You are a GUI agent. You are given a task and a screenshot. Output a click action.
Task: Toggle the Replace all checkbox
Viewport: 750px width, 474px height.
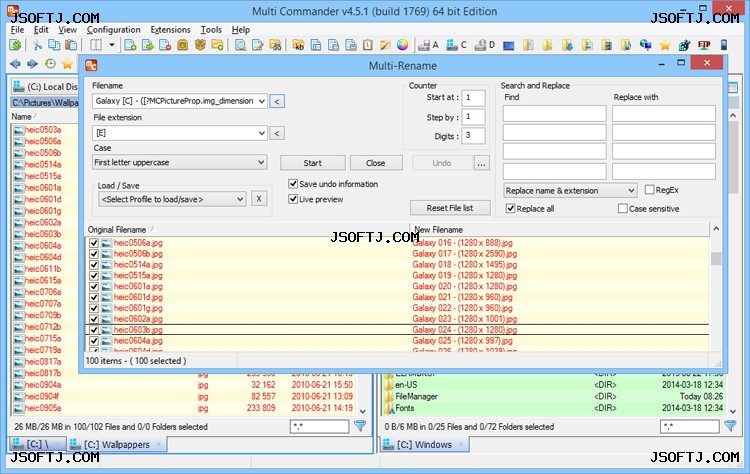tap(510, 209)
